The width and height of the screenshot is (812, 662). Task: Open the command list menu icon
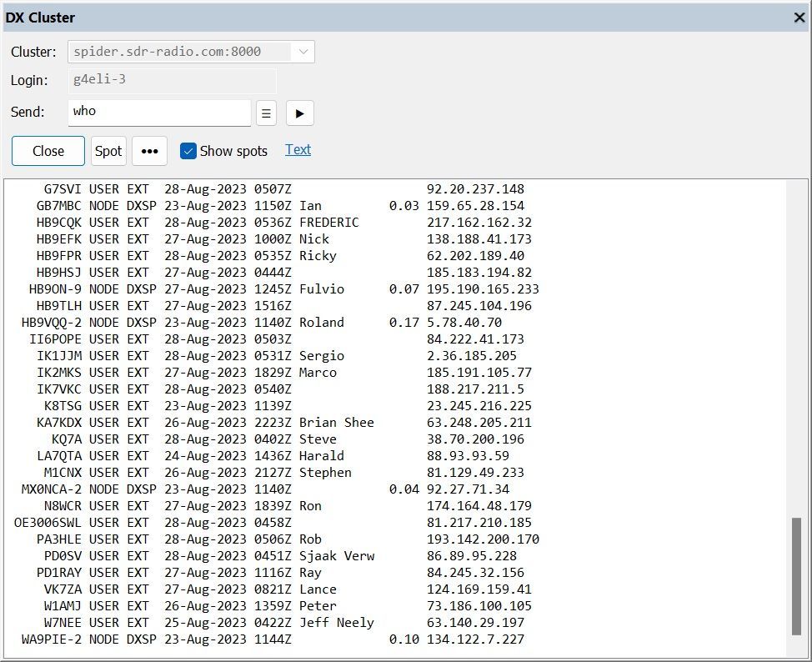point(266,113)
